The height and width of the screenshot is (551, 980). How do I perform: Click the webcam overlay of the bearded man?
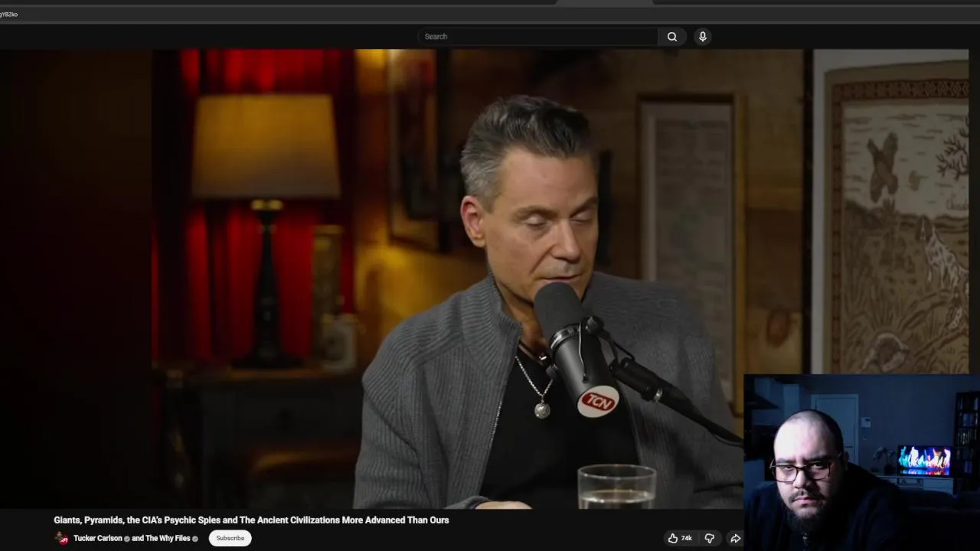click(x=861, y=462)
